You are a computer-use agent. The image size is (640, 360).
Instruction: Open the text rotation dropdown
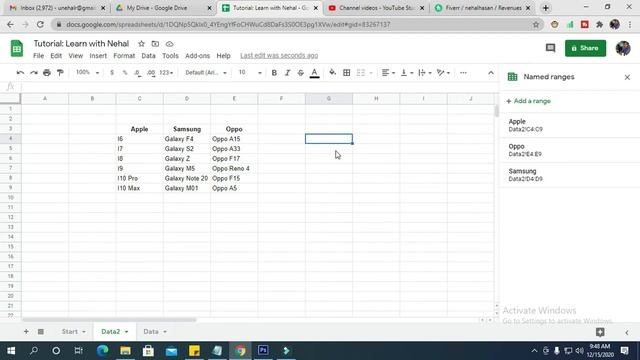(x=443, y=73)
